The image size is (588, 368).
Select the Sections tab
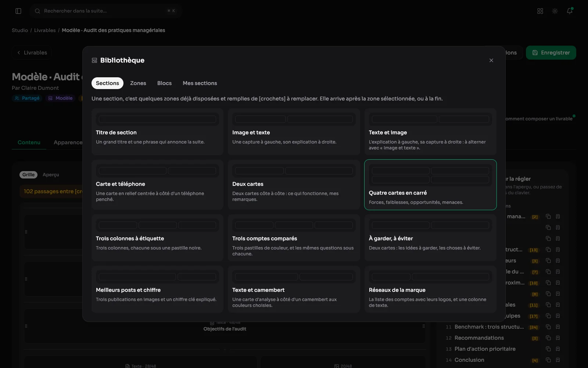(x=107, y=83)
